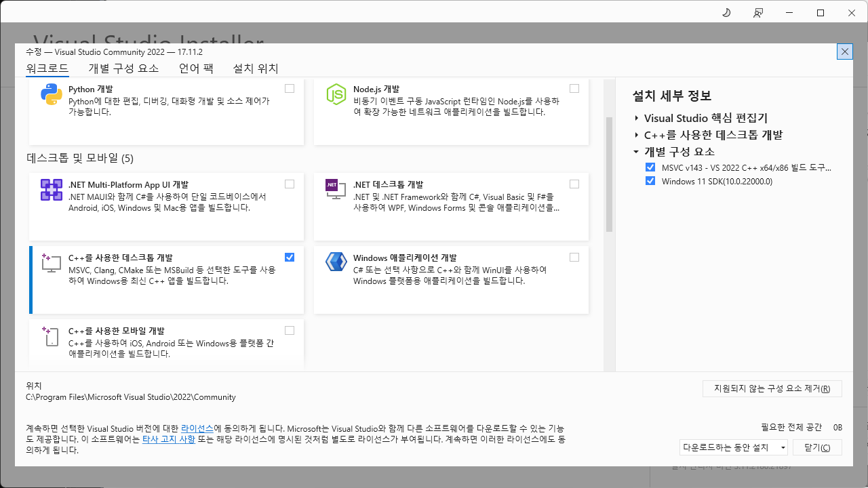Uncheck C++를 사용한 데스크톱 개발 checkbox
The width and height of the screenshot is (868, 488).
290,258
